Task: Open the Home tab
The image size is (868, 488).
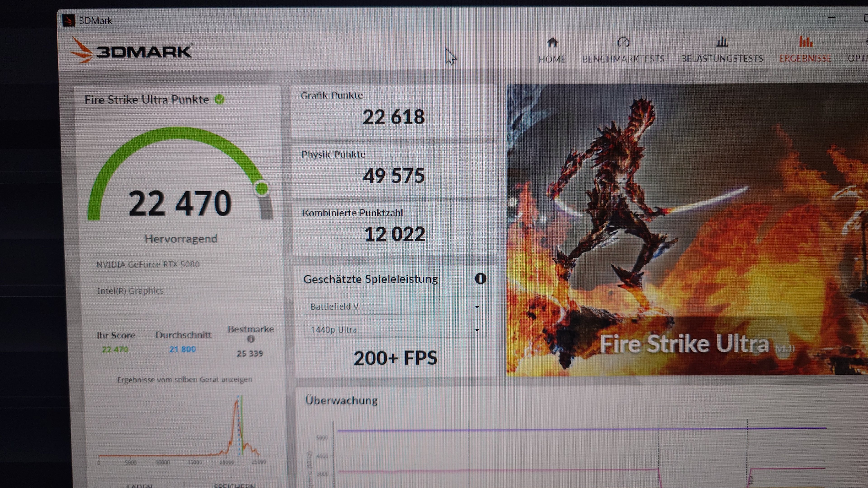Action: pyautogui.click(x=552, y=51)
